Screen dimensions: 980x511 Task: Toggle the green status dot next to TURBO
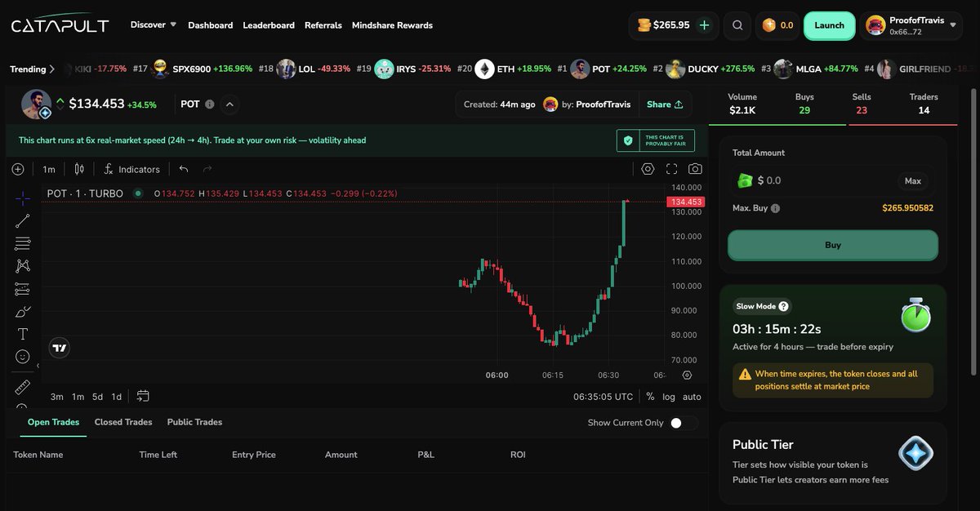[x=138, y=193]
